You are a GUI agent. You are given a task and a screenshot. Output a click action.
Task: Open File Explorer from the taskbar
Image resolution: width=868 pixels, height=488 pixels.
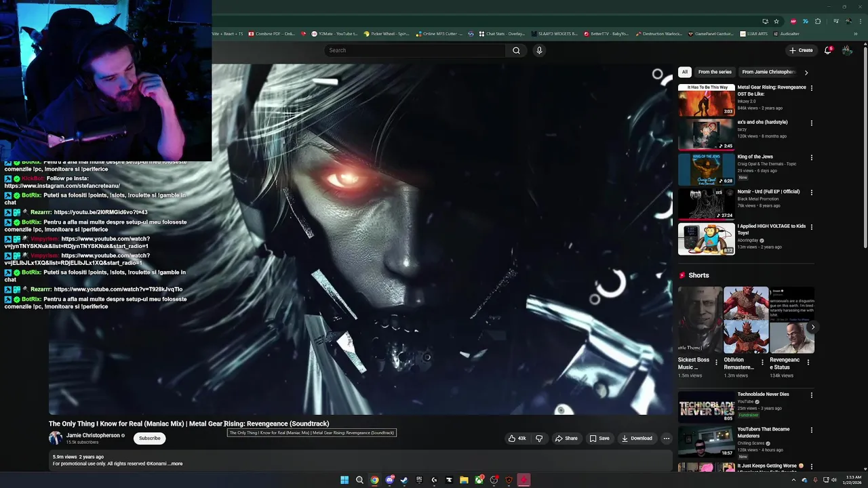click(x=464, y=480)
